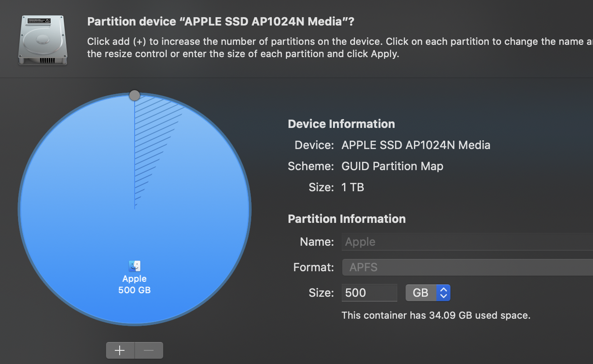Click the remove partition (−) button
Viewport: 593px width, 364px height.
[x=149, y=350]
